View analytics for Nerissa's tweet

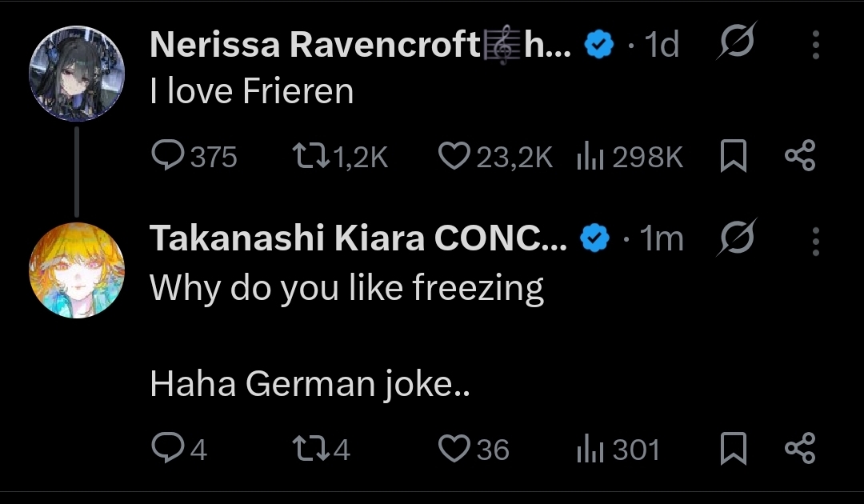(588, 157)
